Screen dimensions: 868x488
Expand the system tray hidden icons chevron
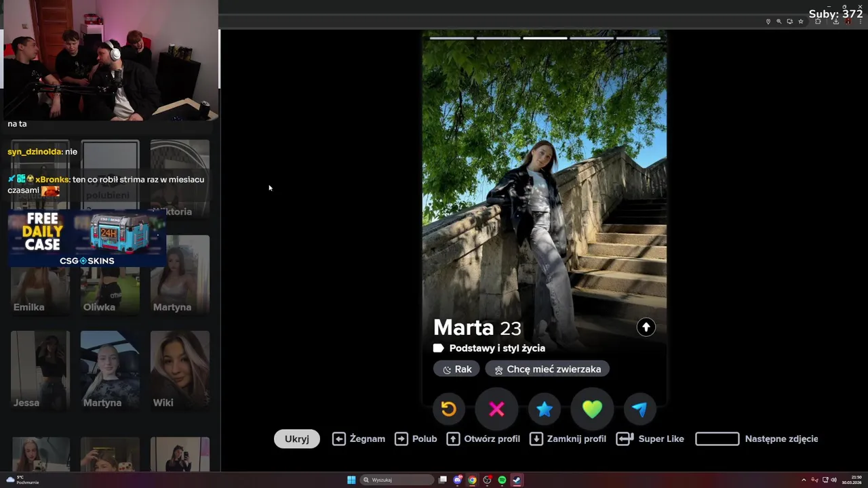pyautogui.click(x=804, y=480)
